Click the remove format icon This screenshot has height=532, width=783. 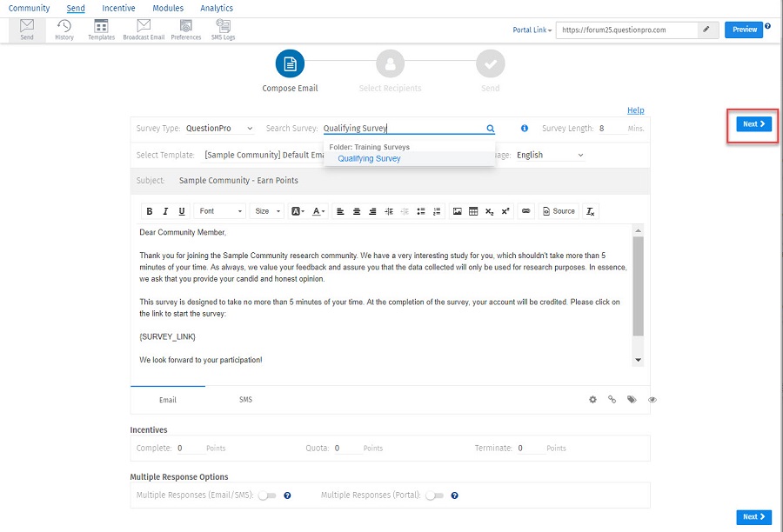[x=590, y=211]
